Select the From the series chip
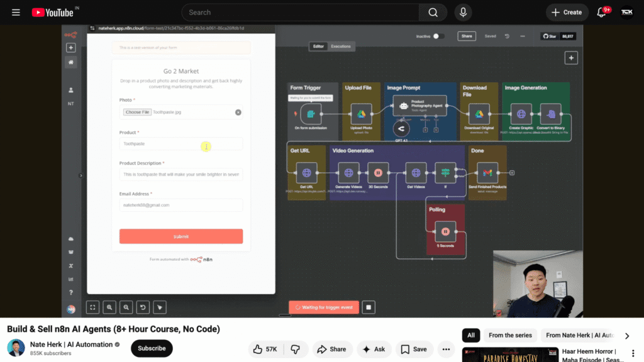Viewport: 644px width, 362px height. pyautogui.click(x=510, y=336)
